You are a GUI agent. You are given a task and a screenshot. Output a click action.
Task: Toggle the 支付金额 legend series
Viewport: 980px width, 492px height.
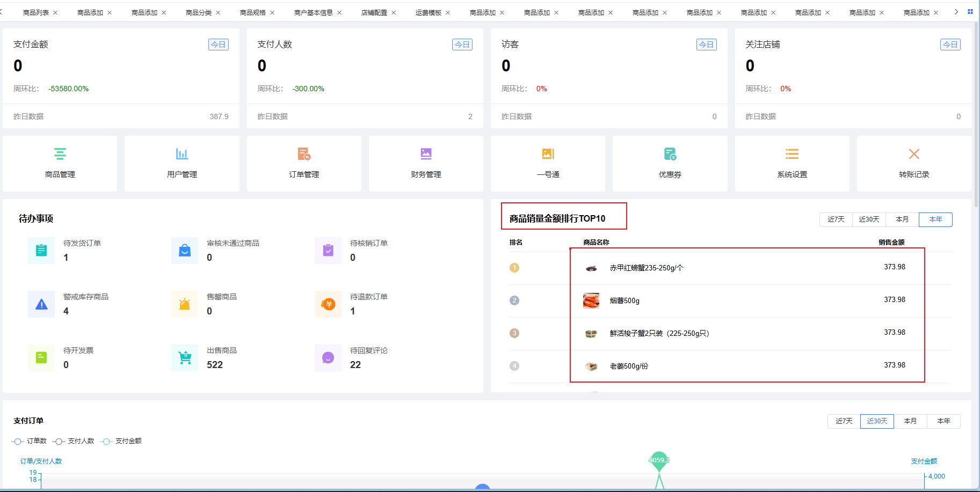tap(121, 441)
